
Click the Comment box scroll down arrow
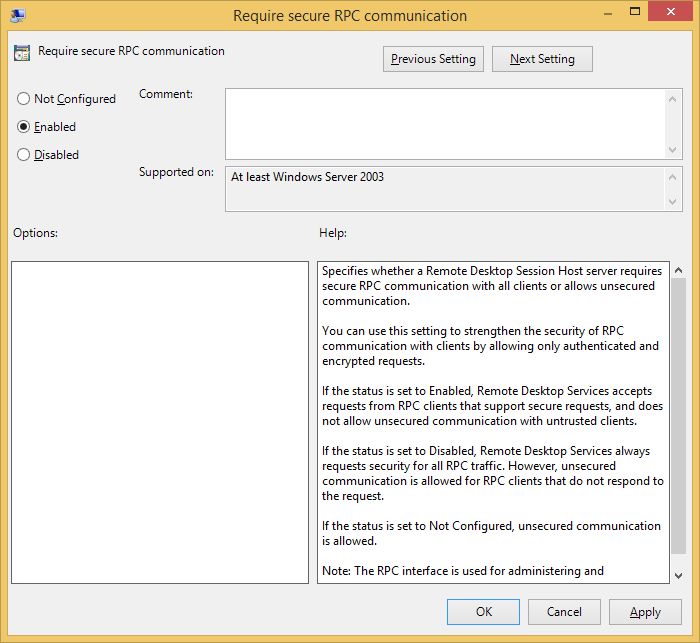(x=673, y=149)
